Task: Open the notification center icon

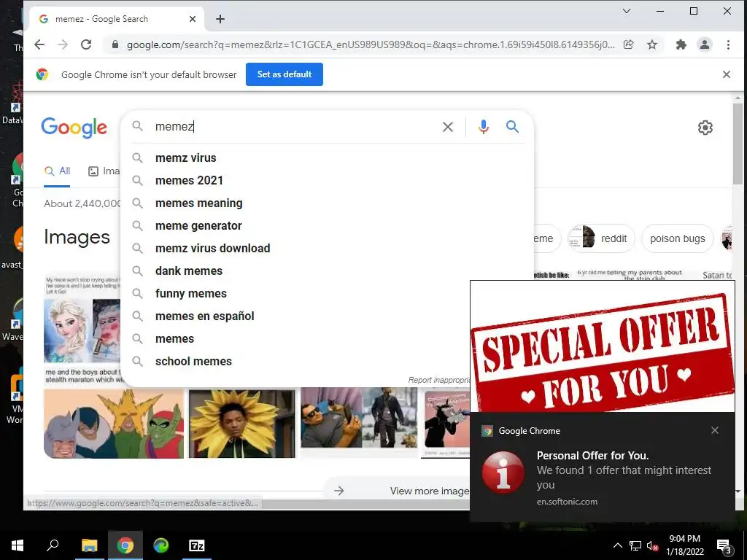Action: pyautogui.click(x=724, y=547)
